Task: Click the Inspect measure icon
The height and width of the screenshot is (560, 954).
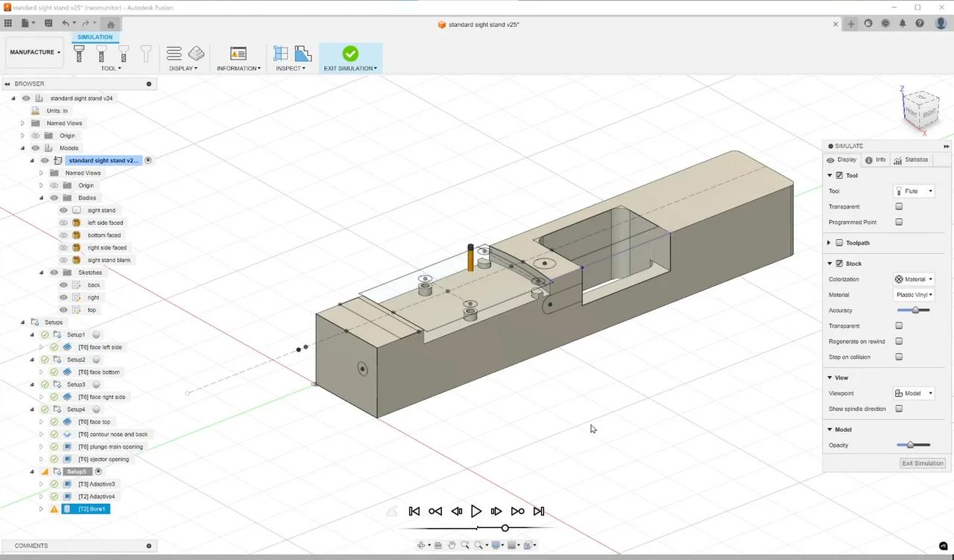Action: click(281, 54)
